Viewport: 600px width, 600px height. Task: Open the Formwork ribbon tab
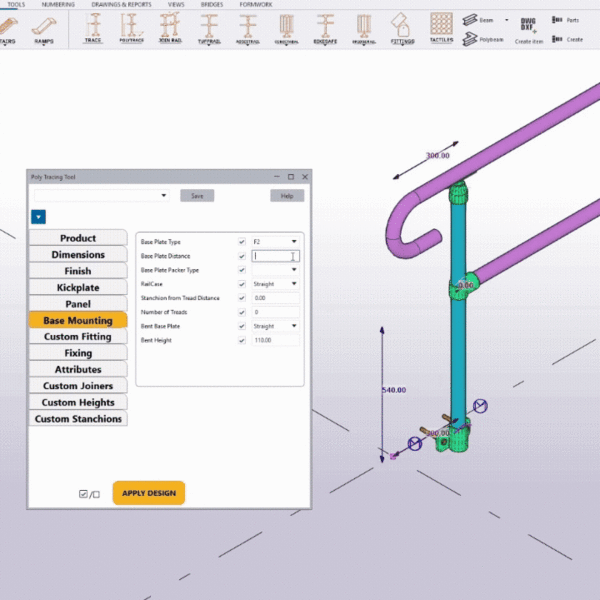pos(256,5)
